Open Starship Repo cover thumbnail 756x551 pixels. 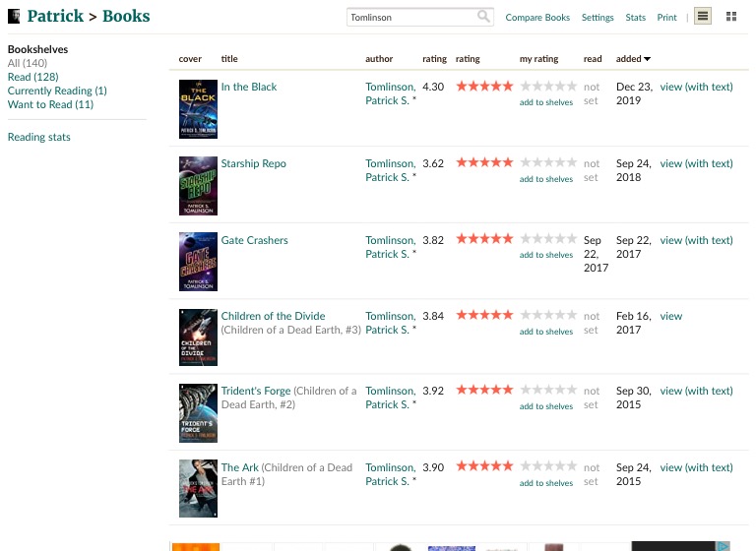click(198, 186)
